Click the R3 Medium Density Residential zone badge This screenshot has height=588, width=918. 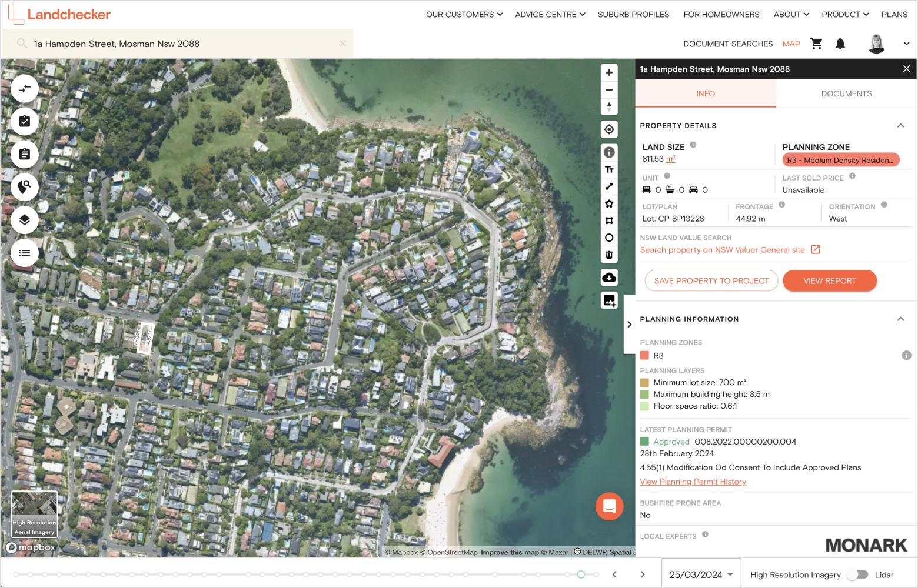(841, 160)
